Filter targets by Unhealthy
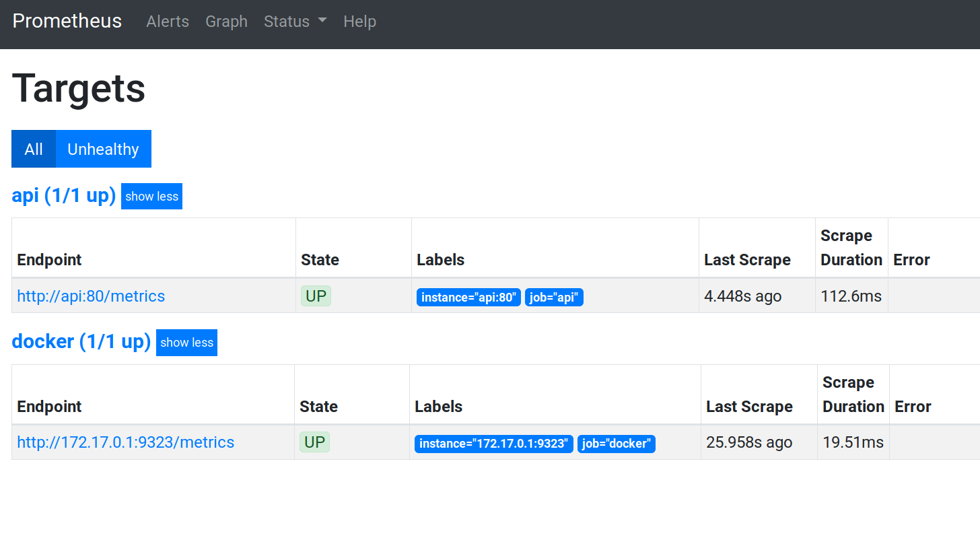Screen dimensions: 980x544 [x=103, y=149]
